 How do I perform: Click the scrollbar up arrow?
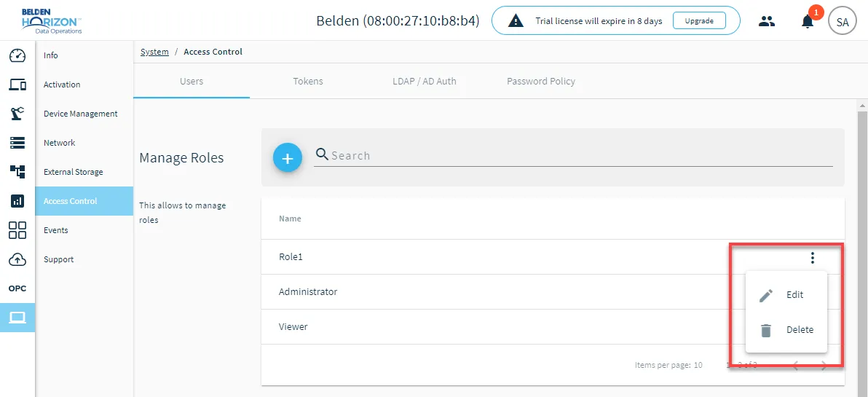coord(862,105)
